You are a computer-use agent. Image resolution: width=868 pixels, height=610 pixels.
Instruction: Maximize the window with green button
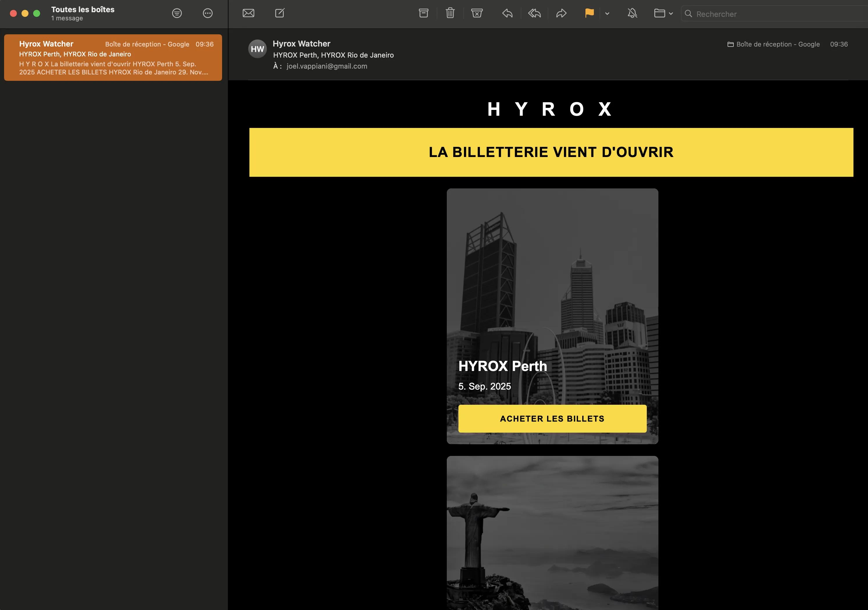point(37,13)
